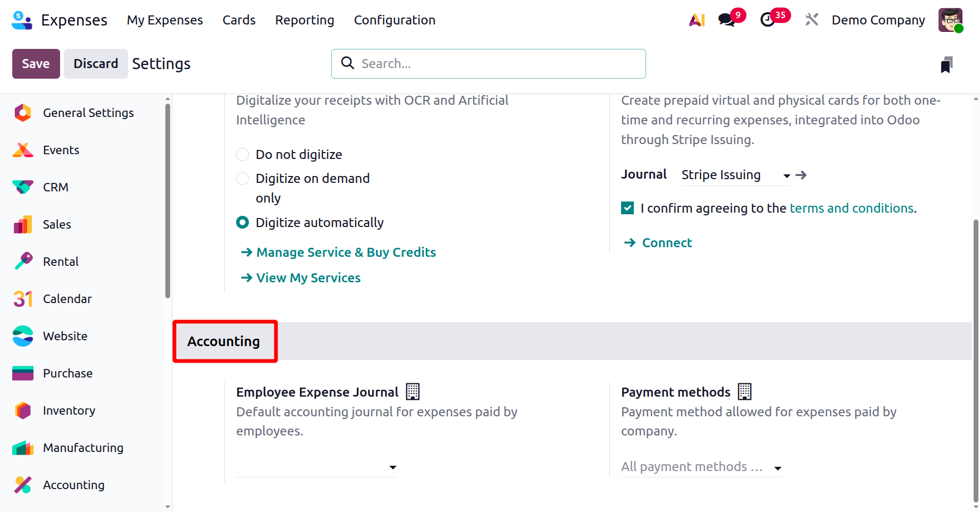
Task: Open the Reporting menu
Action: pos(304,20)
